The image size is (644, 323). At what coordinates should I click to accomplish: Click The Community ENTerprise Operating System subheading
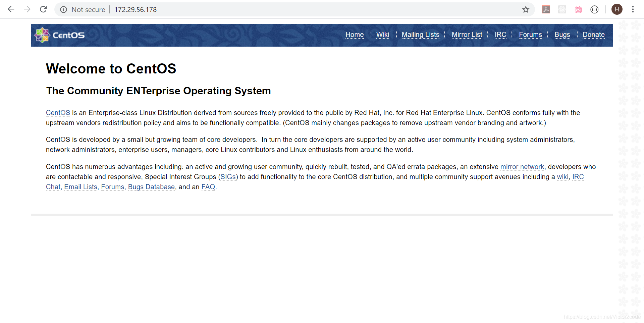158,91
